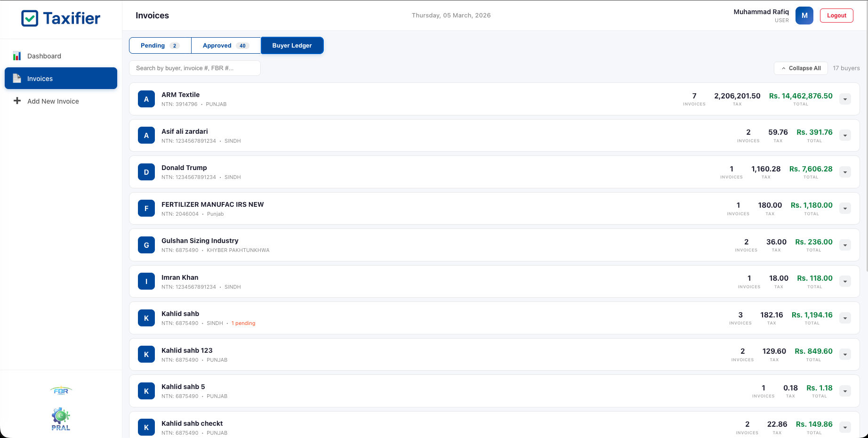
Task: Click the 1 pending label on Kahlid sahb
Action: [x=243, y=323]
